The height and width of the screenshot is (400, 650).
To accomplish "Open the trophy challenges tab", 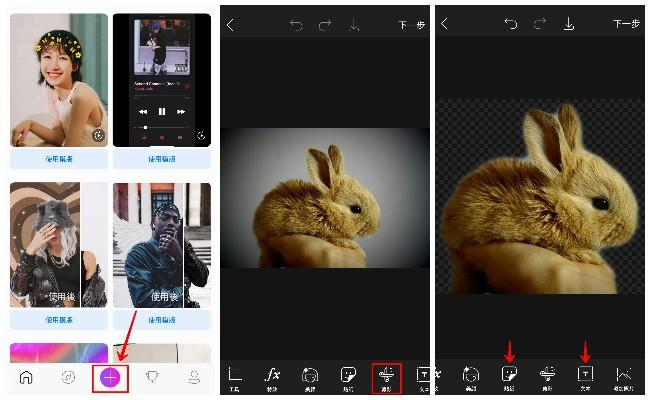I will click(x=152, y=378).
